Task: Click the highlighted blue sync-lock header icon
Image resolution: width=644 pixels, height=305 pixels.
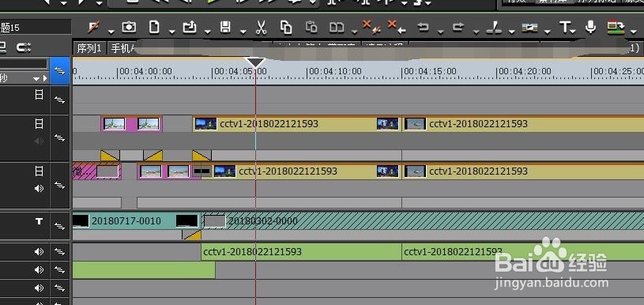Action: pos(60,71)
